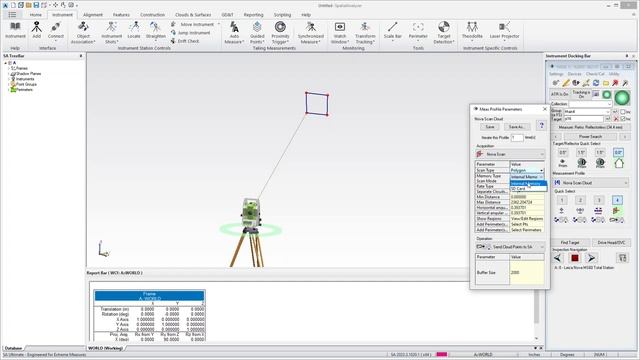Open Send Cloud Points to SA dropdown

pyautogui.click(x=510, y=247)
